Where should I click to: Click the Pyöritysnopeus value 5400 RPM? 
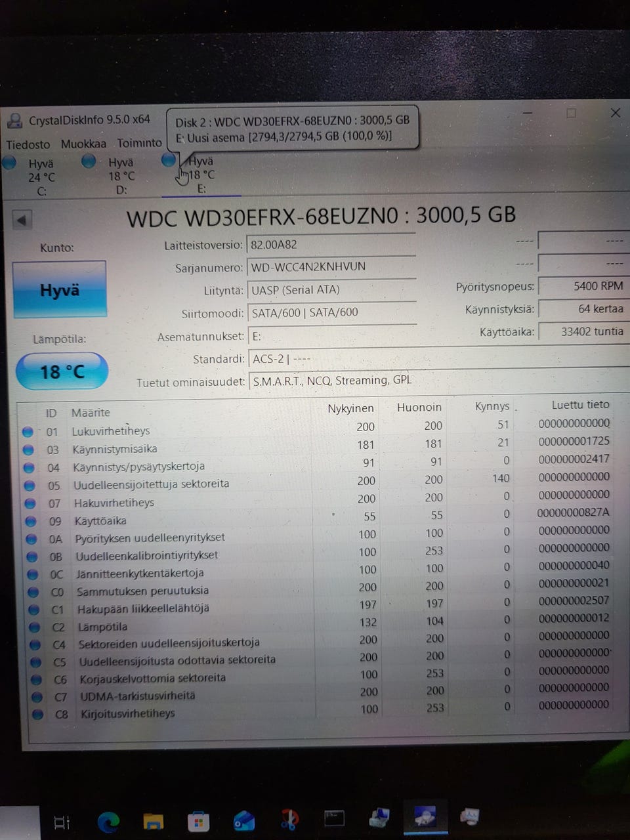pos(583,286)
